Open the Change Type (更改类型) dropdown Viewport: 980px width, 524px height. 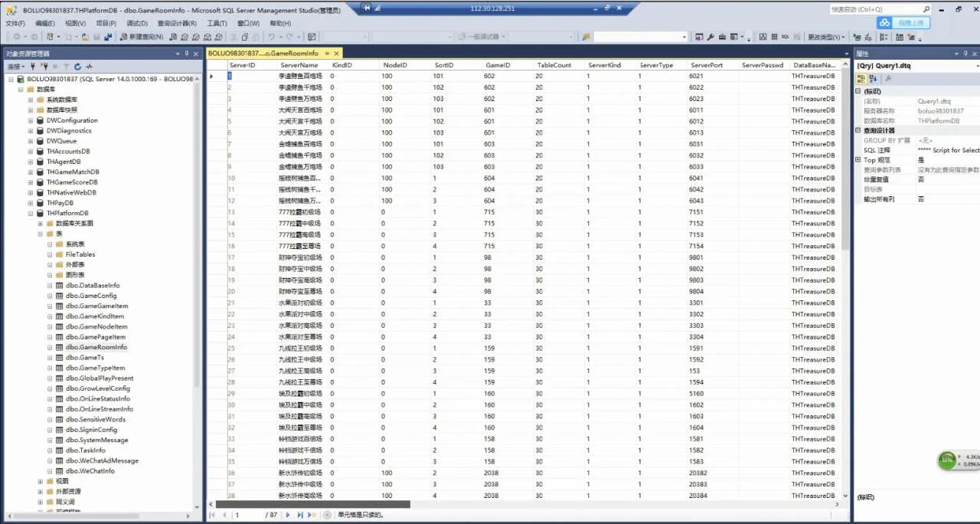point(827,37)
